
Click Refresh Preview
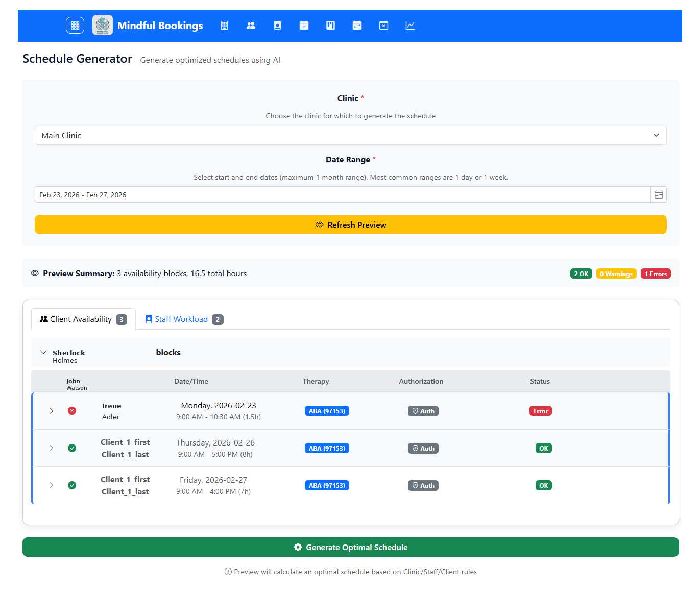[350, 225]
